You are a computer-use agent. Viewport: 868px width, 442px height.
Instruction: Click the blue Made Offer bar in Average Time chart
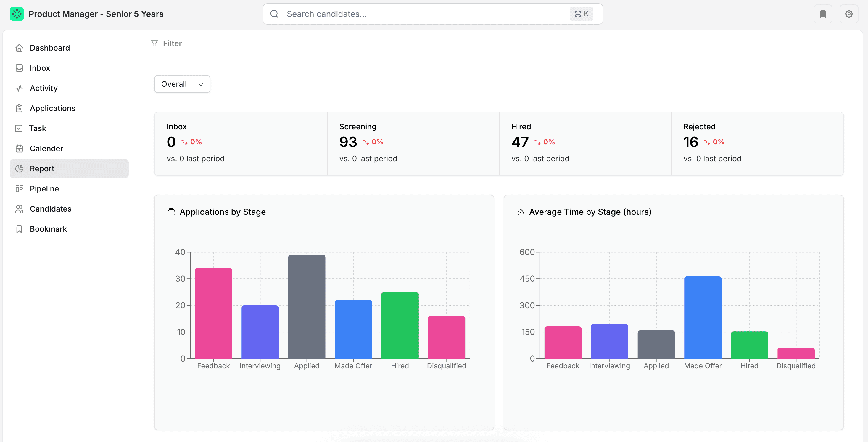[x=703, y=317]
